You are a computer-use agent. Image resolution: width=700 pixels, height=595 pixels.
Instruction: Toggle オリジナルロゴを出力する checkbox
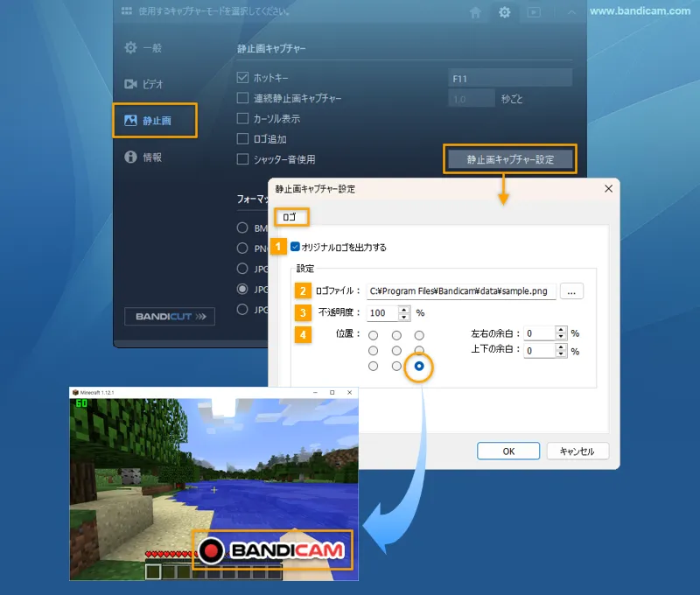coord(295,247)
